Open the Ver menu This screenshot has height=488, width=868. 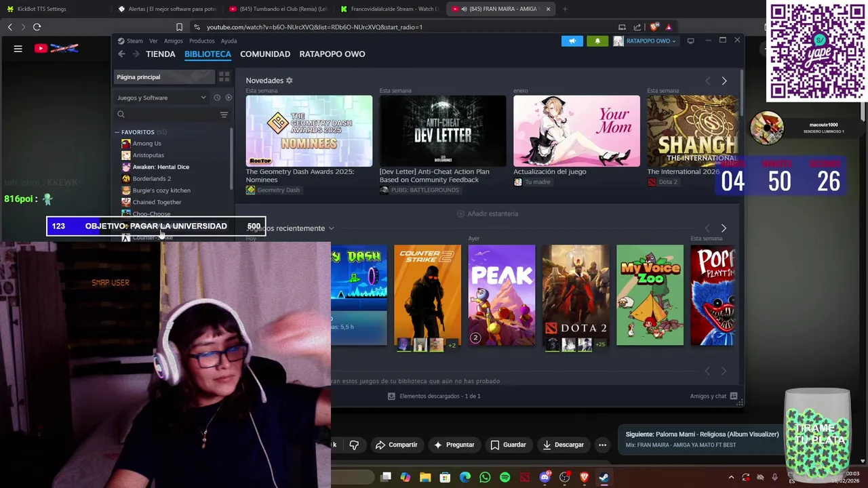pyautogui.click(x=153, y=41)
